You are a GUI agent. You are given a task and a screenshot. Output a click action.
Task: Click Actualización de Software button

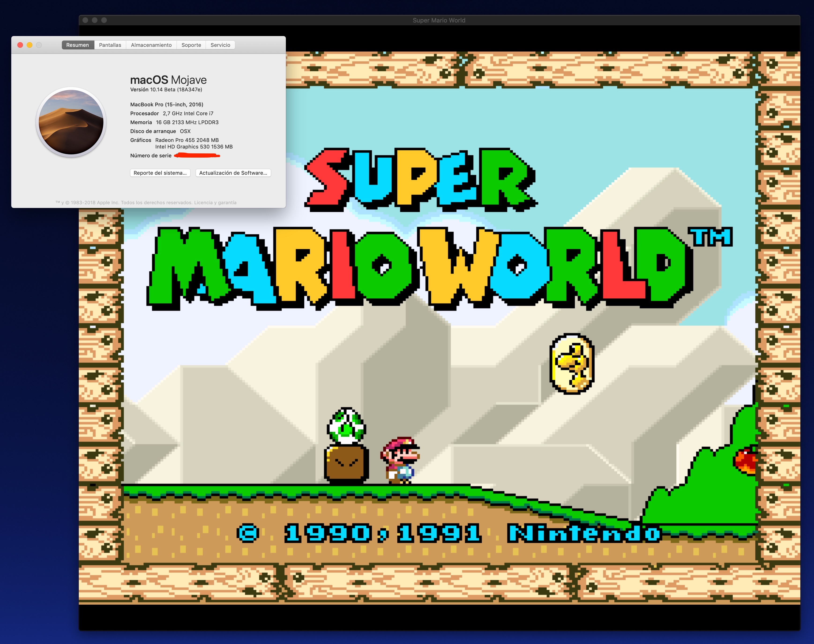tap(233, 173)
